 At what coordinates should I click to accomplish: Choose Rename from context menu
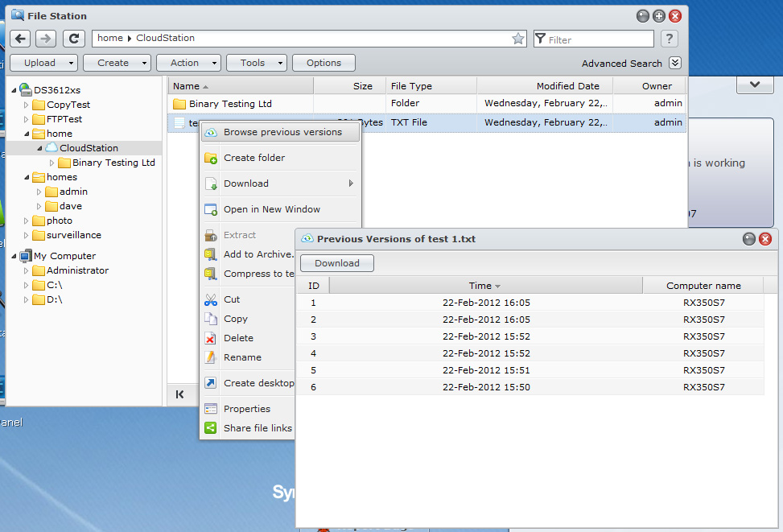(x=248, y=357)
